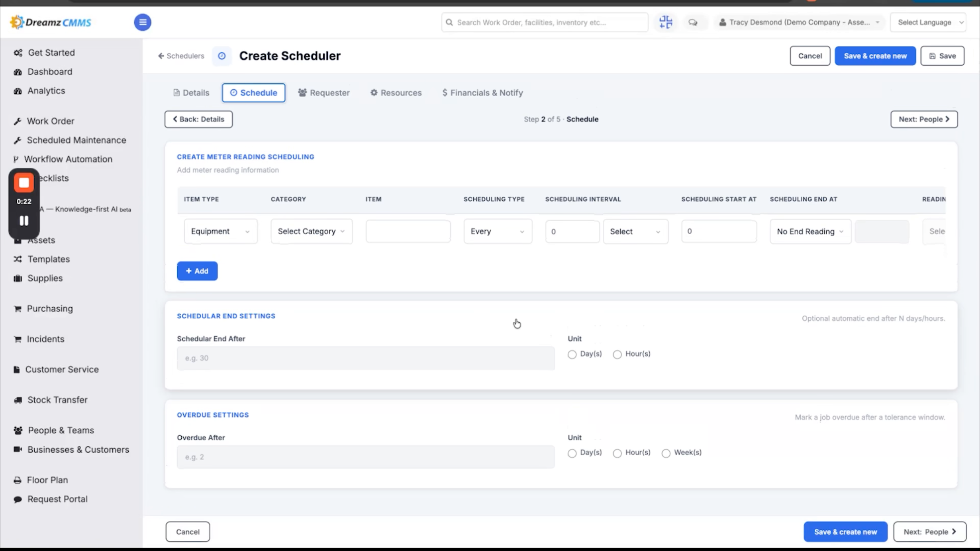Click the Customer Service document icon

click(16, 369)
